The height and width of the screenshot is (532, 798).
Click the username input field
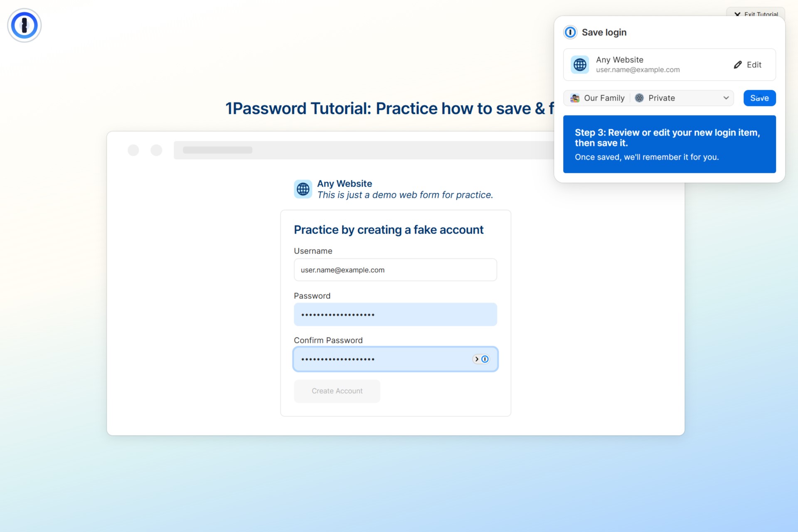click(x=395, y=270)
